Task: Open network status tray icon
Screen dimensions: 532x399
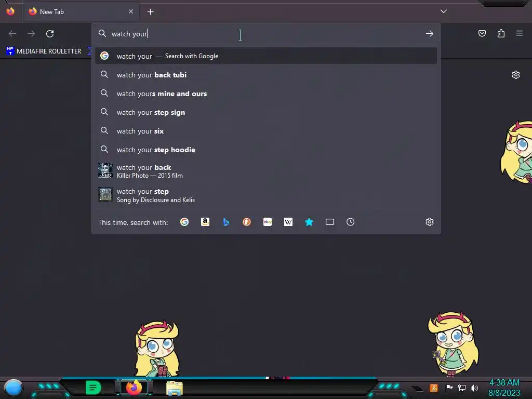Action: (x=461, y=388)
